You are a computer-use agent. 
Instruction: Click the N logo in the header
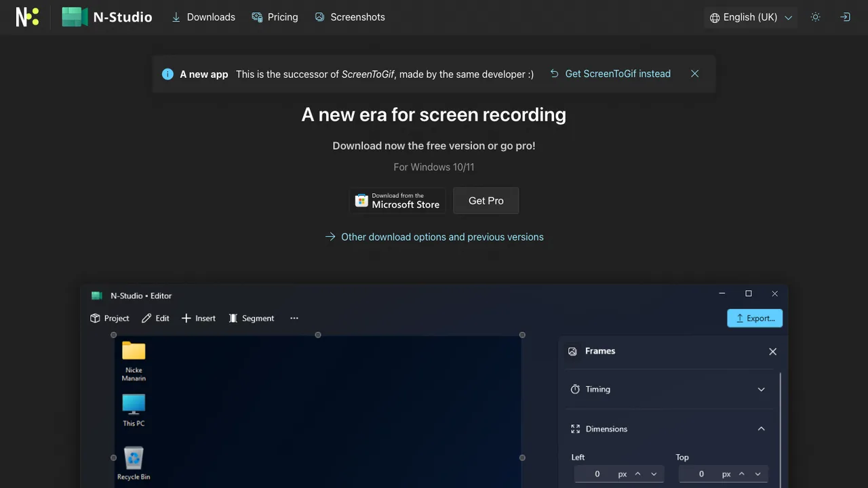coord(27,17)
